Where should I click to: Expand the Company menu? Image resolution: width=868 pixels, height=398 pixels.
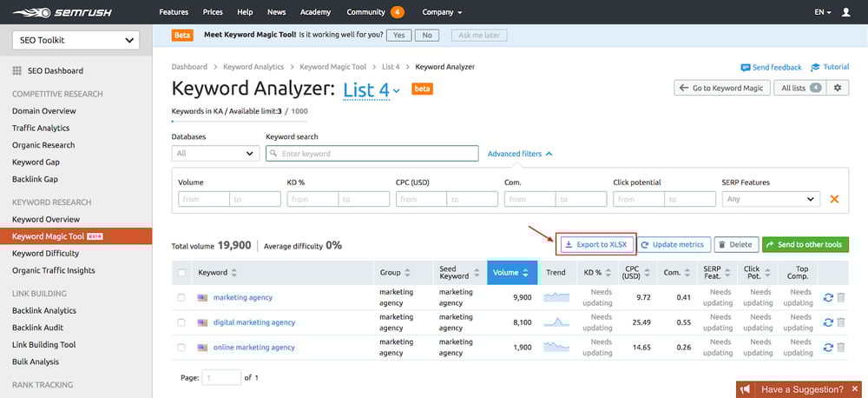(442, 11)
